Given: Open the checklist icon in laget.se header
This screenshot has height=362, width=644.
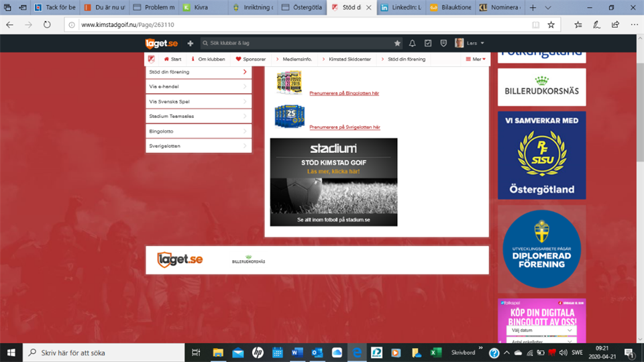Looking at the screenshot, I should point(428,43).
